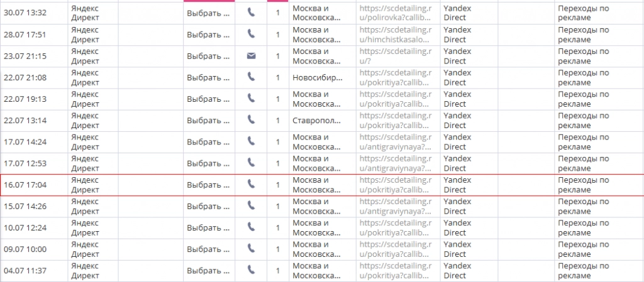Image resolution: width=644 pixels, height=282 pixels.
Task: Click 'Москва и Московска…' in the 30.07 13:32 row
Action: point(316,13)
